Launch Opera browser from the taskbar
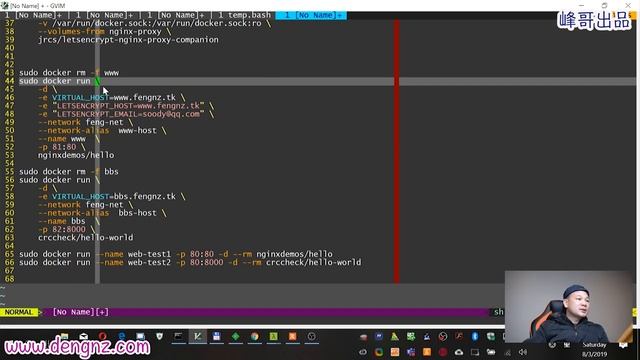Screen dimensions: 640x360 tap(102, 337)
